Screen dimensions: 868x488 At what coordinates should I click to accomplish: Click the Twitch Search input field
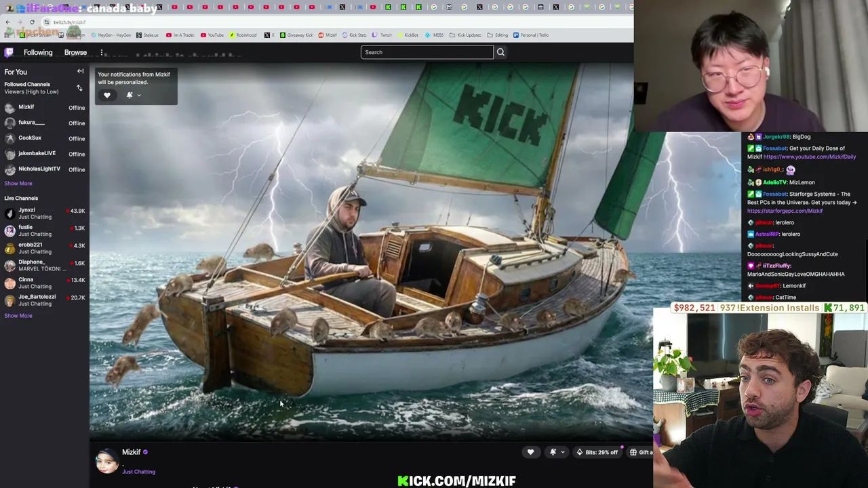(427, 52)
